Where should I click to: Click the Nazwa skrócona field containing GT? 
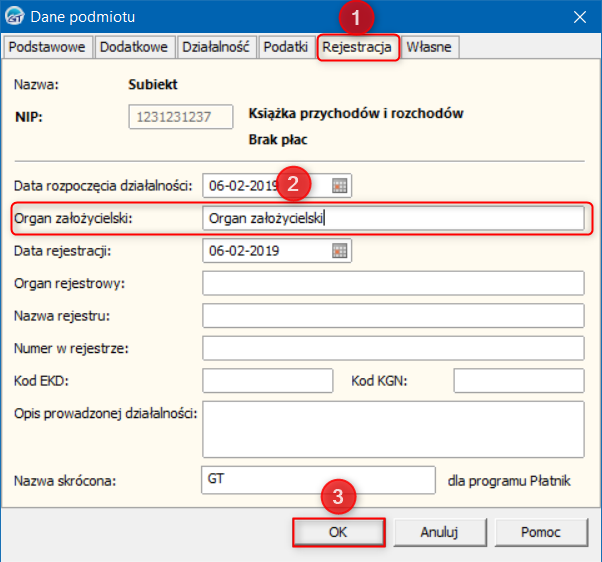[318, 480]
